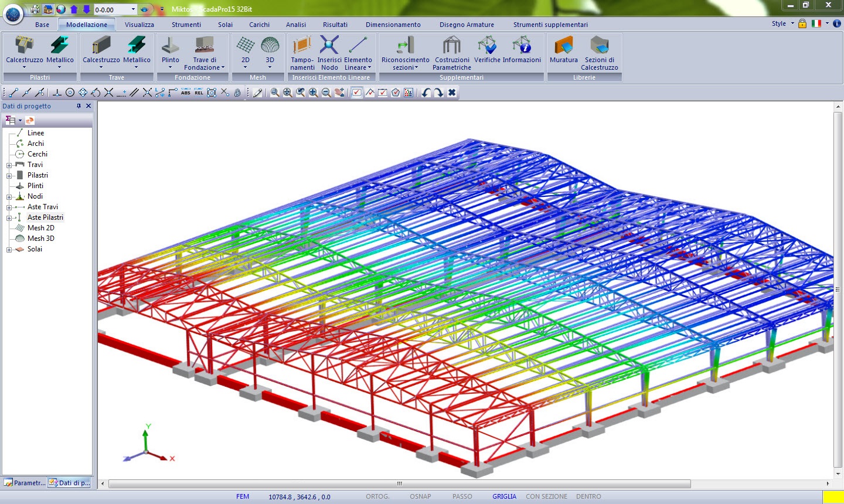Toggle GRIGLIA mode in status bar
844x504 pixels.
[504, 496]
